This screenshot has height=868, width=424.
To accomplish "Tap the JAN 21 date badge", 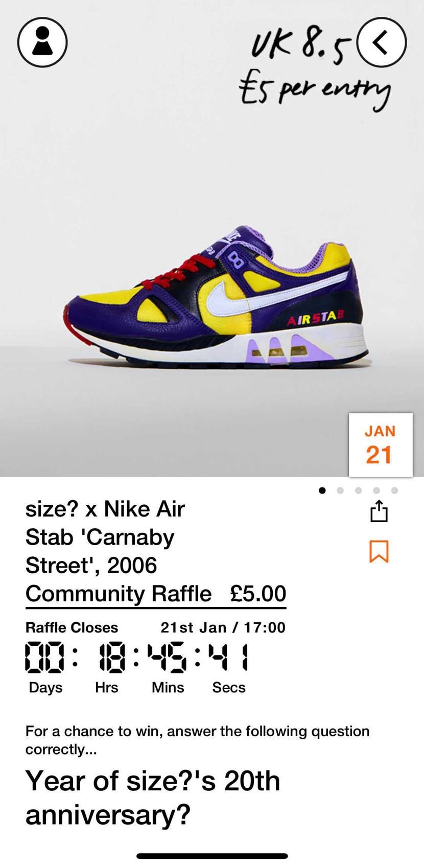I will tap(381, 445).
